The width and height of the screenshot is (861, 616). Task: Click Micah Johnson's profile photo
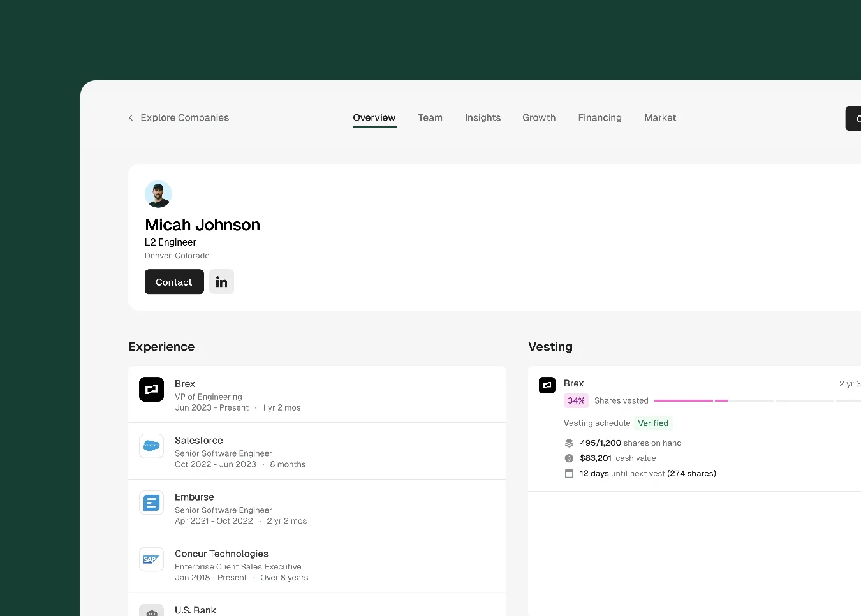click(158, 194)
